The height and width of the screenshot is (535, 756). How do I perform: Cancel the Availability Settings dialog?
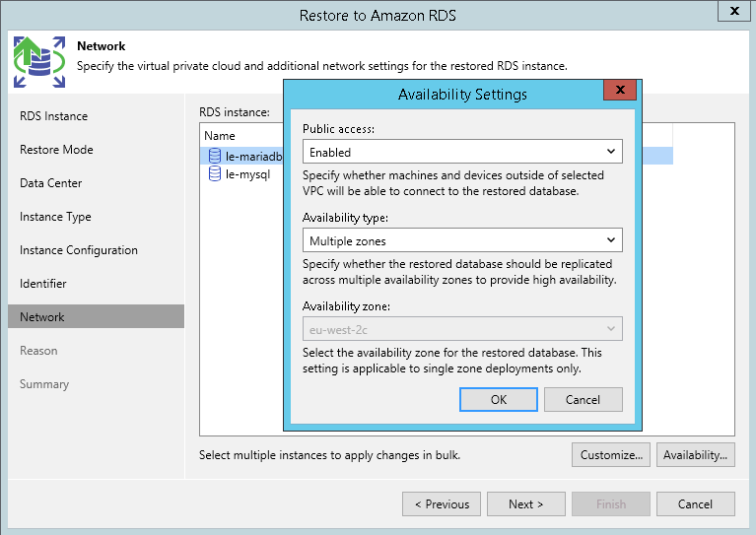tap(583, 400)
